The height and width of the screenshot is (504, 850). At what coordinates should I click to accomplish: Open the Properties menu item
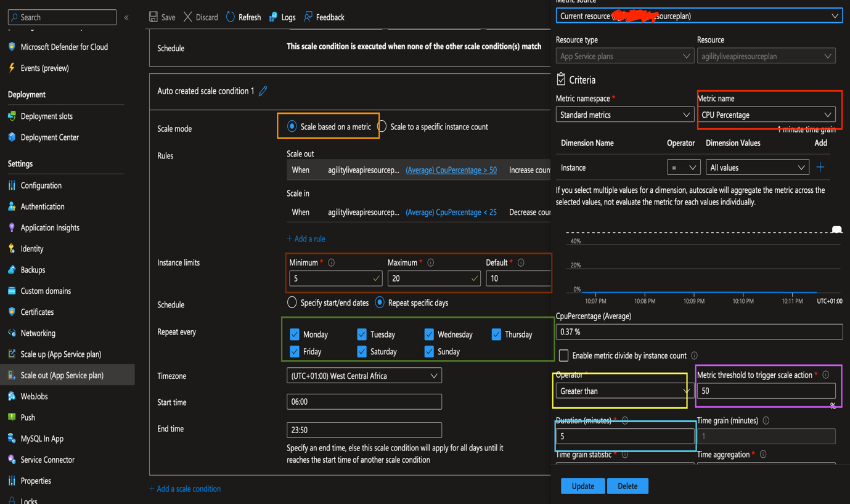[36, 481]
